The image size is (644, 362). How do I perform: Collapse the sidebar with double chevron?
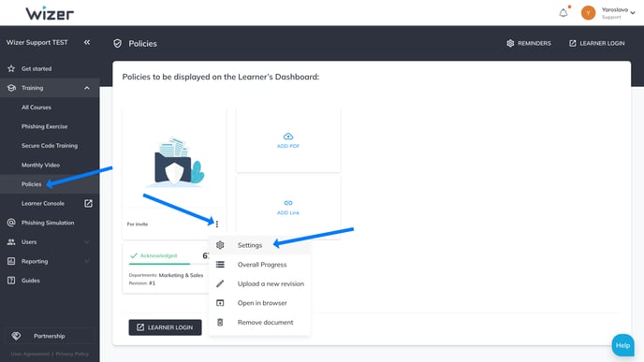coord(87,42)
